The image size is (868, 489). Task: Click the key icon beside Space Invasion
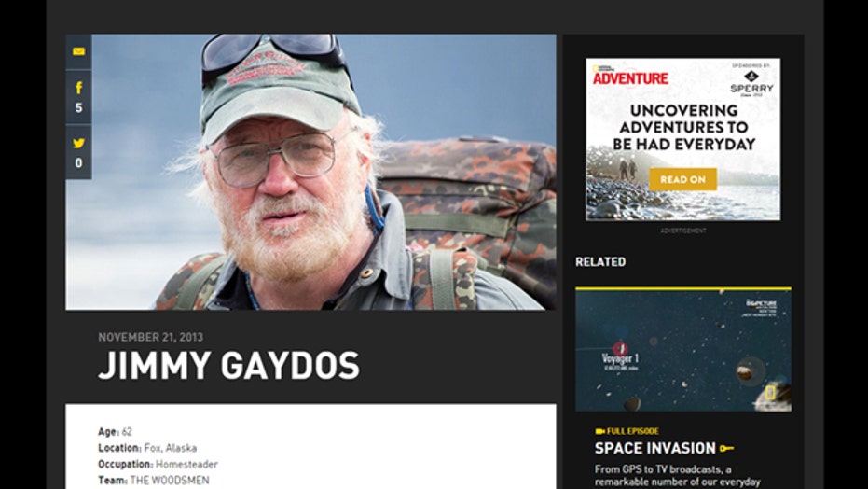click(x=727, y=448)
